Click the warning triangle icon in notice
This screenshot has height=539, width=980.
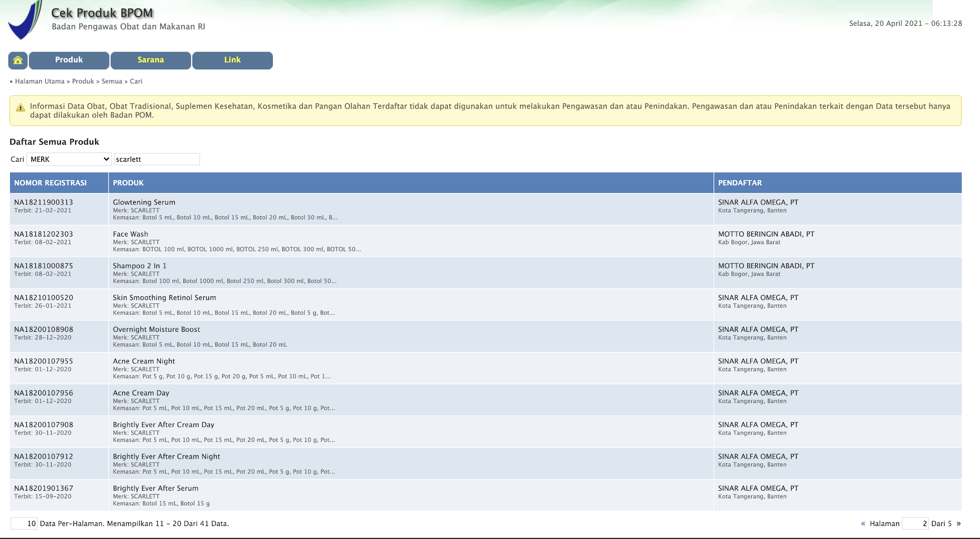tap(20, 107)
